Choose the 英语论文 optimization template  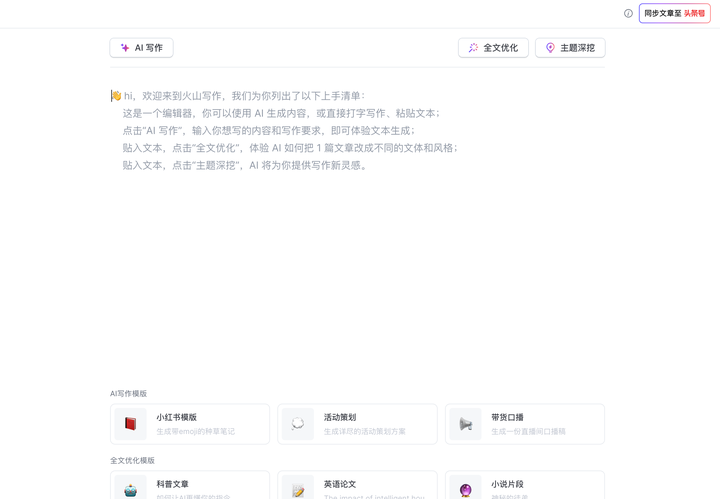pos(357,486)
